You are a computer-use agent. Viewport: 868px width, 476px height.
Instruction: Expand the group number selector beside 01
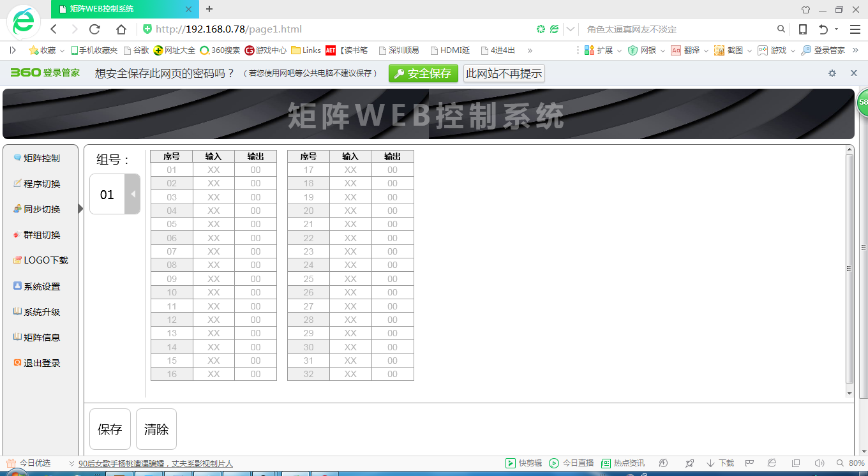tap(133, 193)
